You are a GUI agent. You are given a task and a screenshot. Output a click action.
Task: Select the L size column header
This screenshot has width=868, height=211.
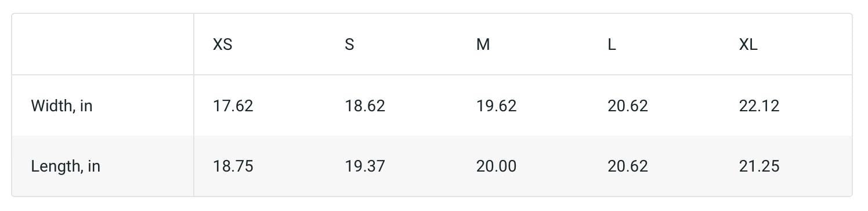click(612, 45)
